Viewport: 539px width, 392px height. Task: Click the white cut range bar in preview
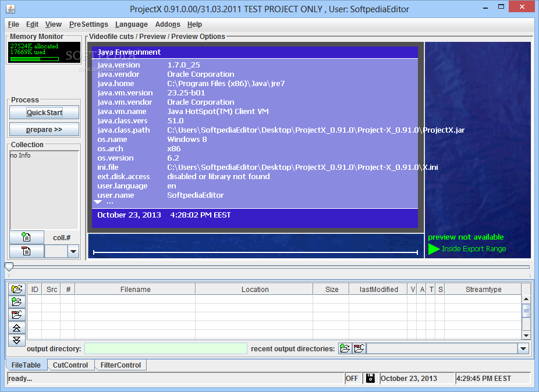point(256,252)
